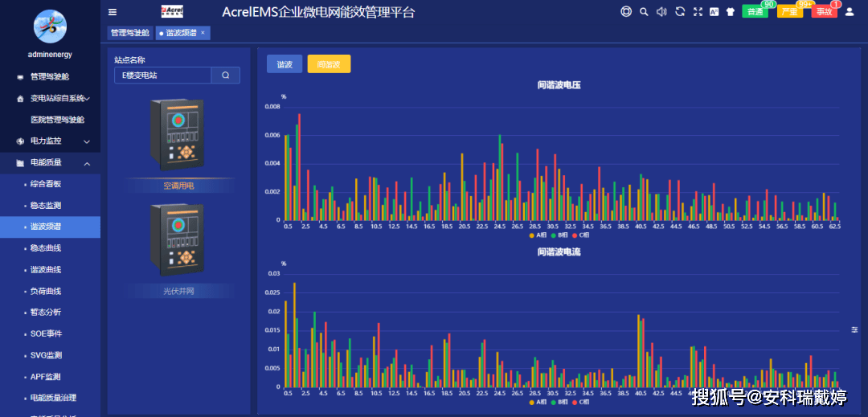Select the 谐波频谱 page tab

point(181,33)
